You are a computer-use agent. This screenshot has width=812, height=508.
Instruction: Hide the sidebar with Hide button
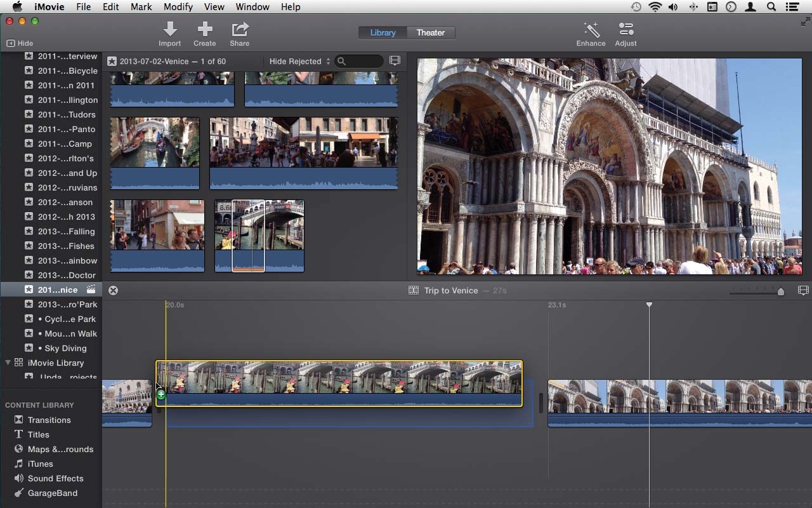click(x=20, y=43)
